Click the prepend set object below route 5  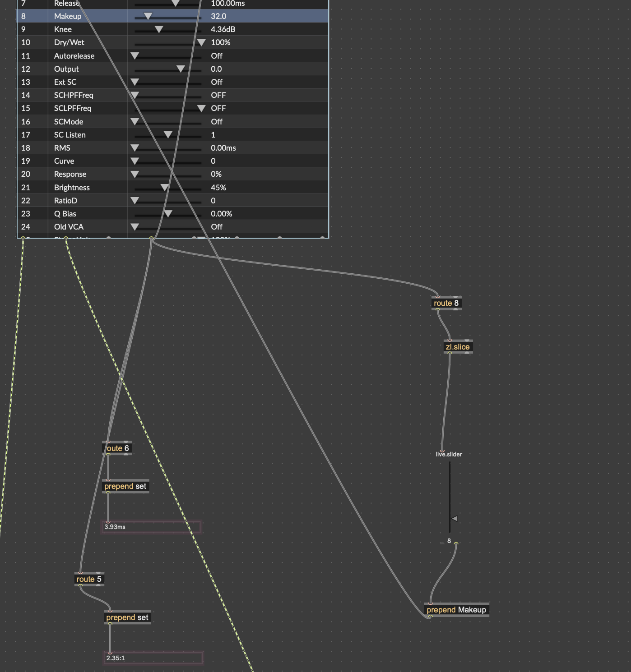pyautogui.click(x=127, y=617)
